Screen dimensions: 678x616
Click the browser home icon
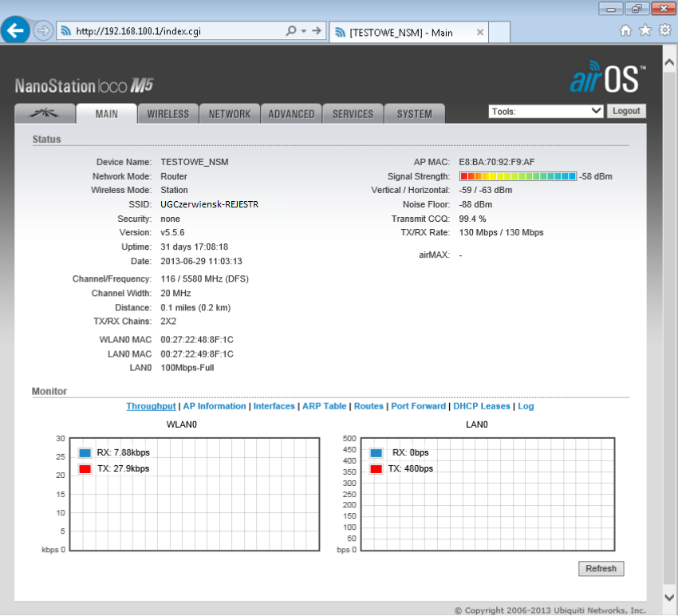625,30
